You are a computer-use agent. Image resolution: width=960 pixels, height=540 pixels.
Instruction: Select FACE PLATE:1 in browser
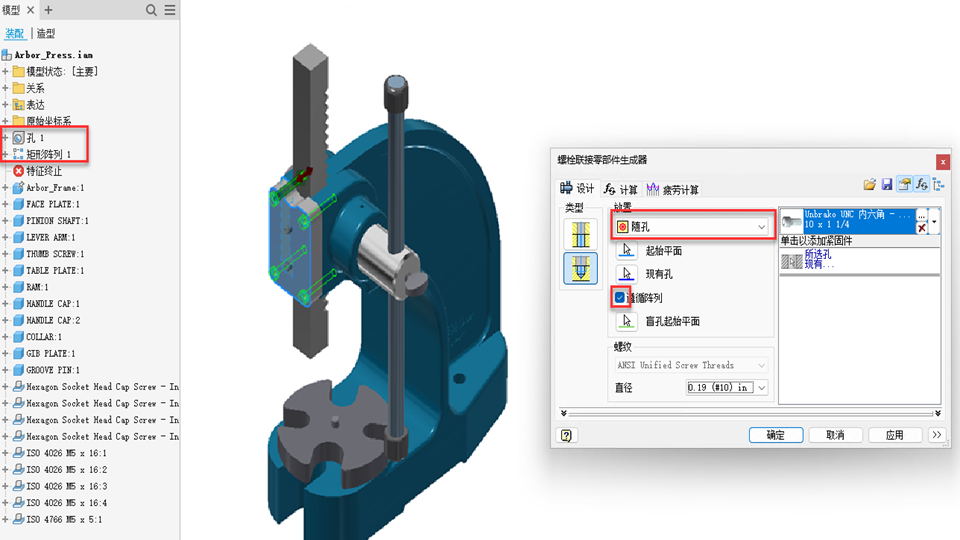53,204
